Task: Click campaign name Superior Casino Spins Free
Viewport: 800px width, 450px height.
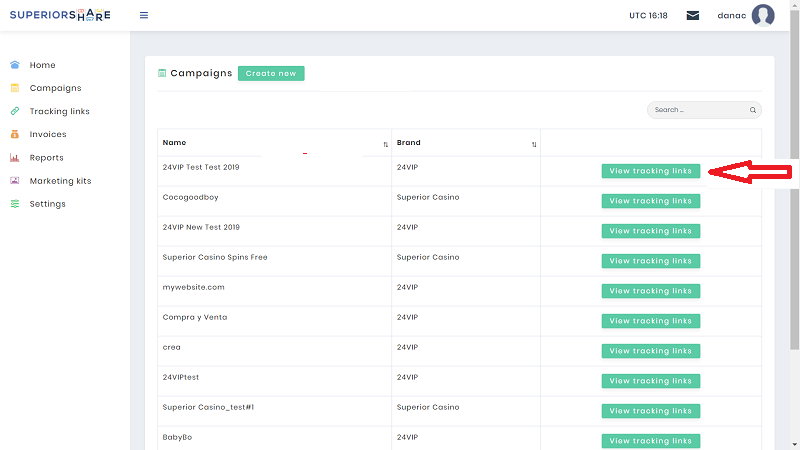Action: tap(215, 257)
